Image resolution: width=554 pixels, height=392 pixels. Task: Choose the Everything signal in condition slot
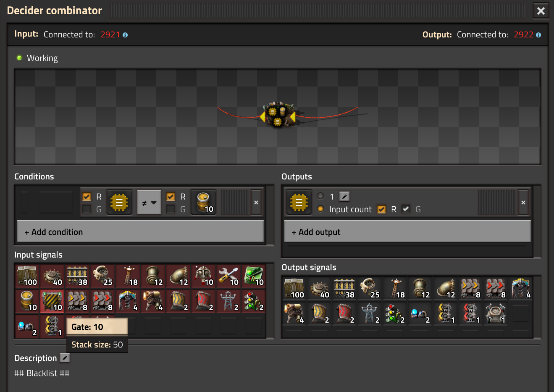119,203
